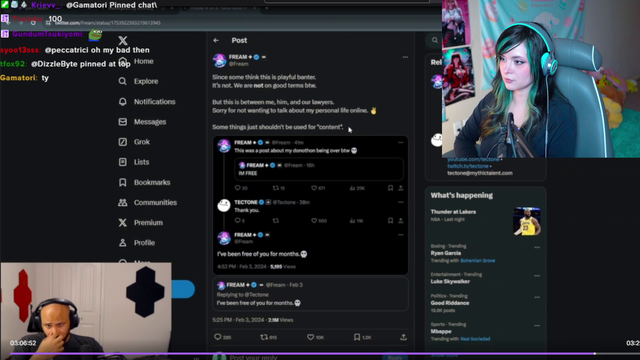Open quoted reply 'Replying to @Tectone'
Screen dimensions: 640x360
[x=310, y=294]
